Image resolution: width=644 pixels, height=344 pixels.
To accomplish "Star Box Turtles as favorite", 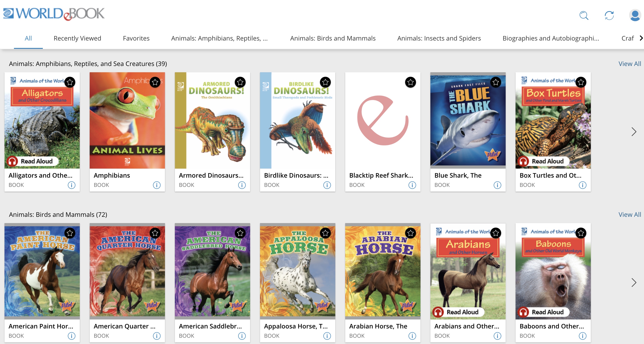I will pyautogui.click(x=581, y=82).
